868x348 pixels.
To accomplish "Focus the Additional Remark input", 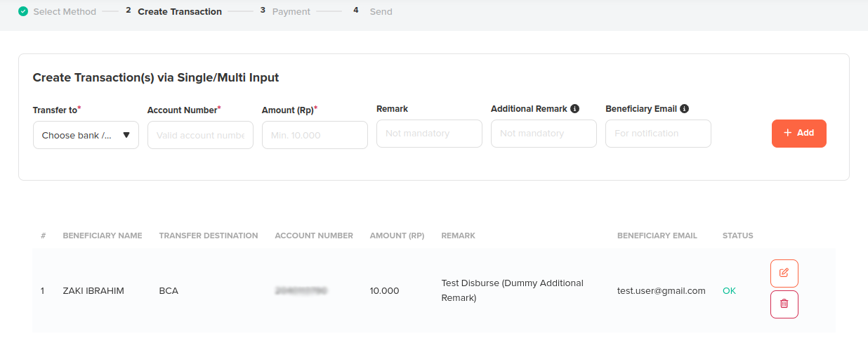I will 544,134.
